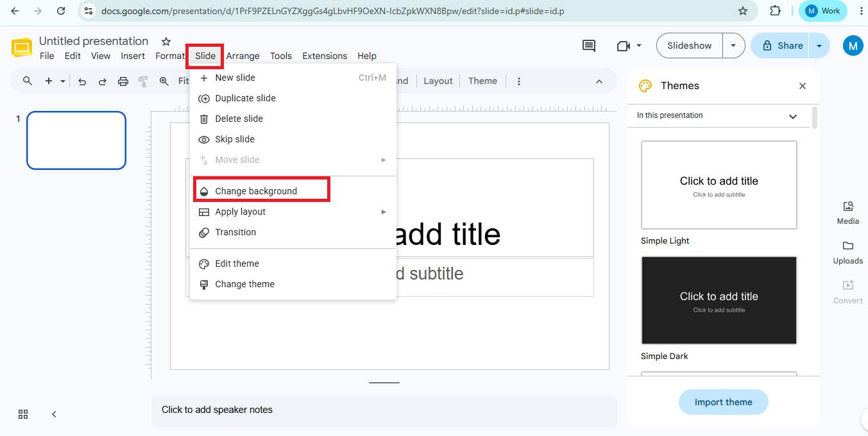Open the File menu
This screenshot has width=868, height=436.
pos(47,56)
